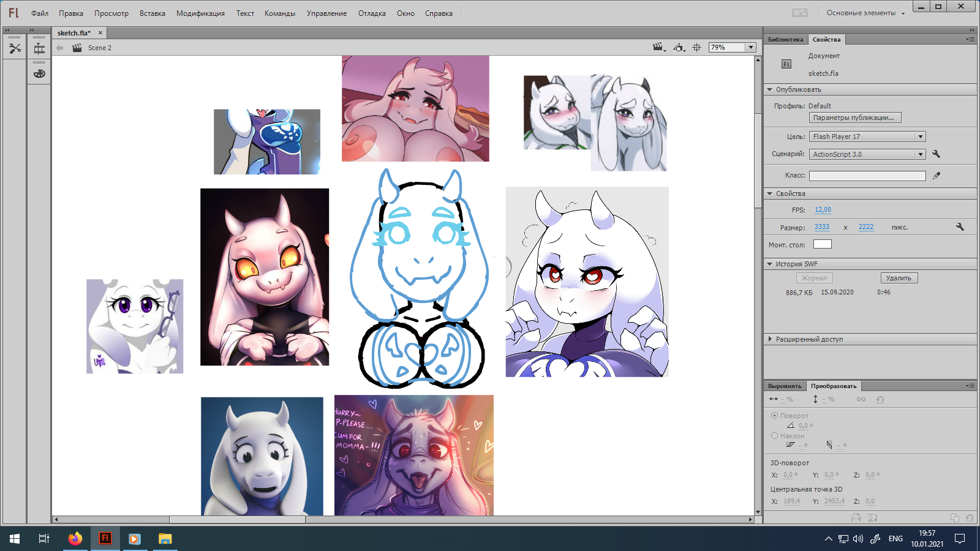Click the center stage crosshair icon
Screen dimensions: 980x551
pyautogui.click(x=696, y=47)
